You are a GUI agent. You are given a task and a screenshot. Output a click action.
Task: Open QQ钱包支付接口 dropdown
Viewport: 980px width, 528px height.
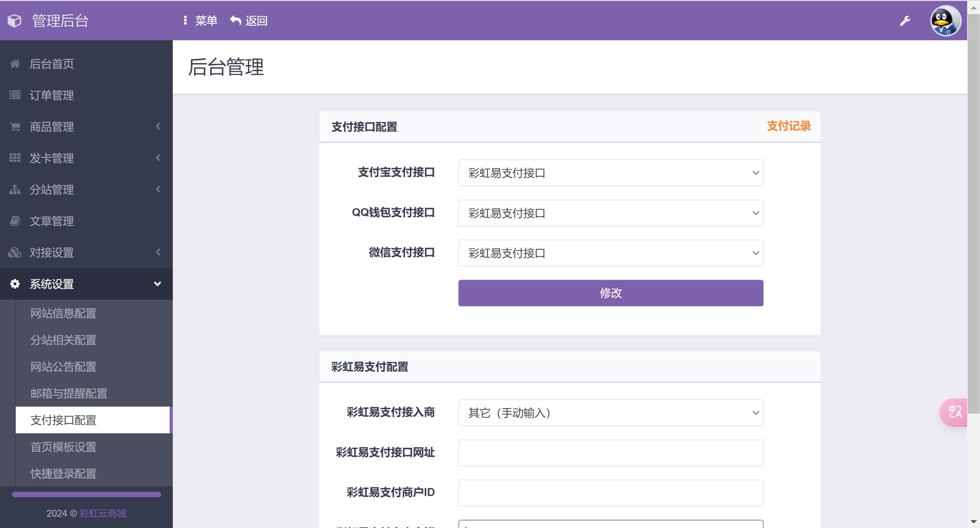611,213
